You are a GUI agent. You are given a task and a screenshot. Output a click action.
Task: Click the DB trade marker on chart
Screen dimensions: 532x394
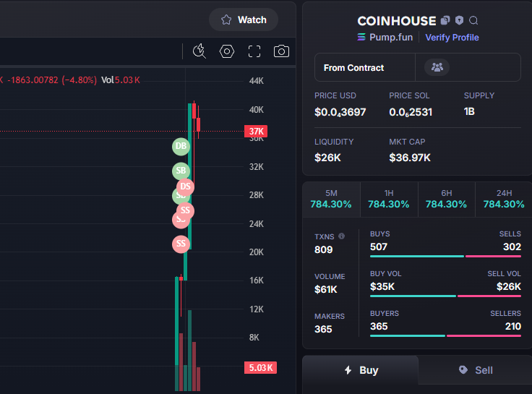(x=181, y=146)
